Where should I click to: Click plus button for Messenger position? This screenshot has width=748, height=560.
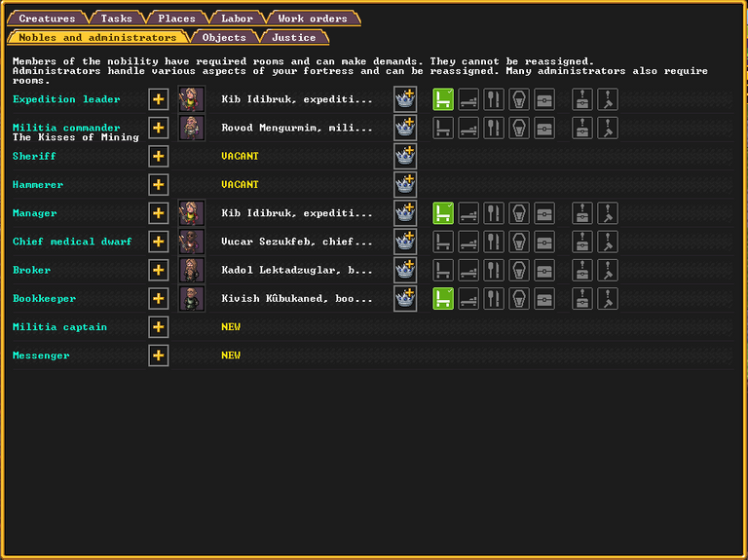click(159, 355)
